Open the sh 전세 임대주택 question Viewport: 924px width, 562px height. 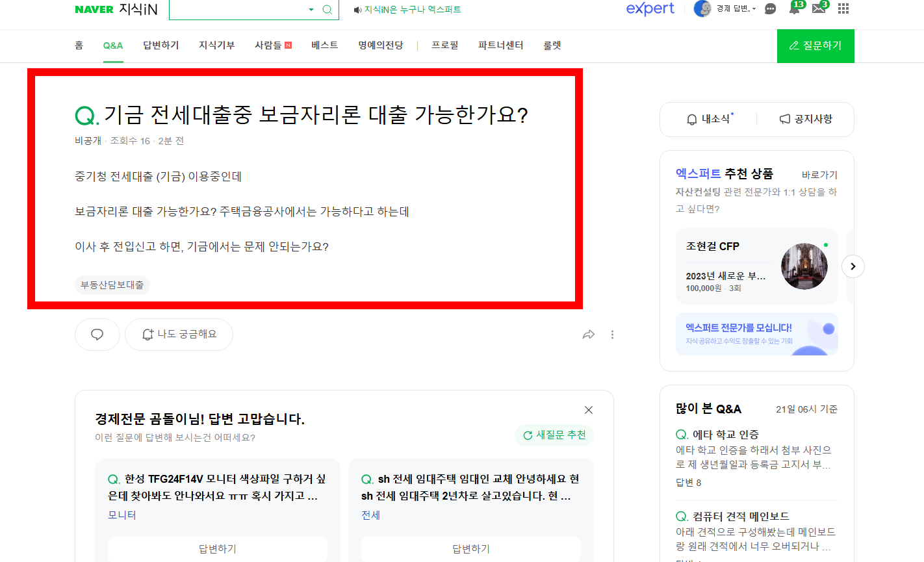click(470, 487)
